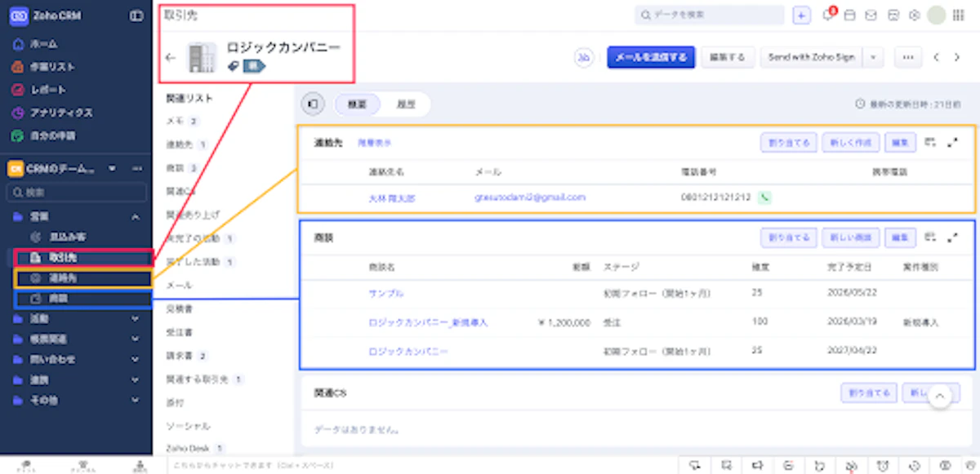Image resolution: width=980 pixels, height=474 pixels.
Task: Click the tag icon under account name
Action: [234, 67]
